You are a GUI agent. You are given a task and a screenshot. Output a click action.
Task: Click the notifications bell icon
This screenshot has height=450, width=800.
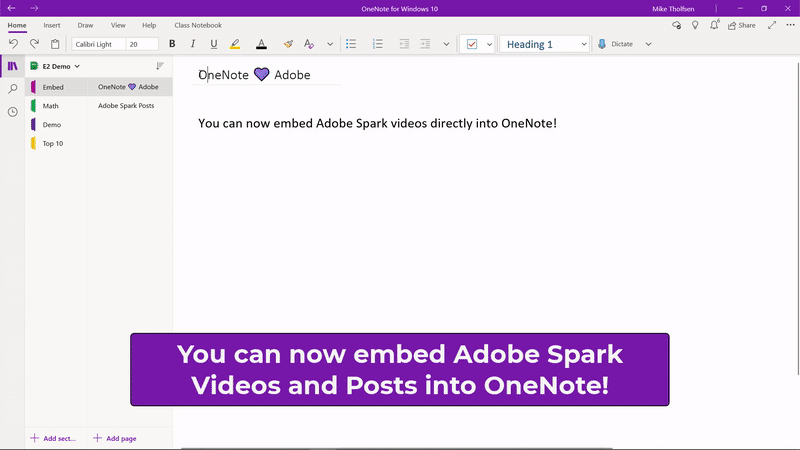tap(714, 25)
